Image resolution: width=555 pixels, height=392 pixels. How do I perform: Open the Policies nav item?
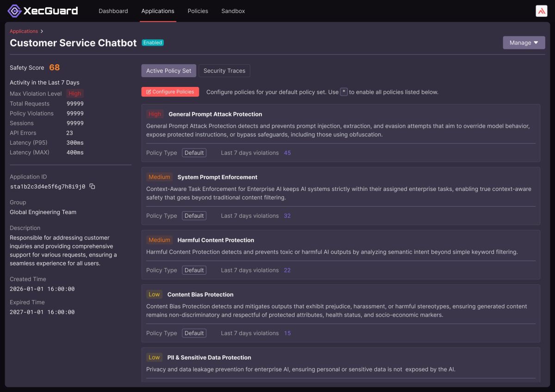pos(198,11)
